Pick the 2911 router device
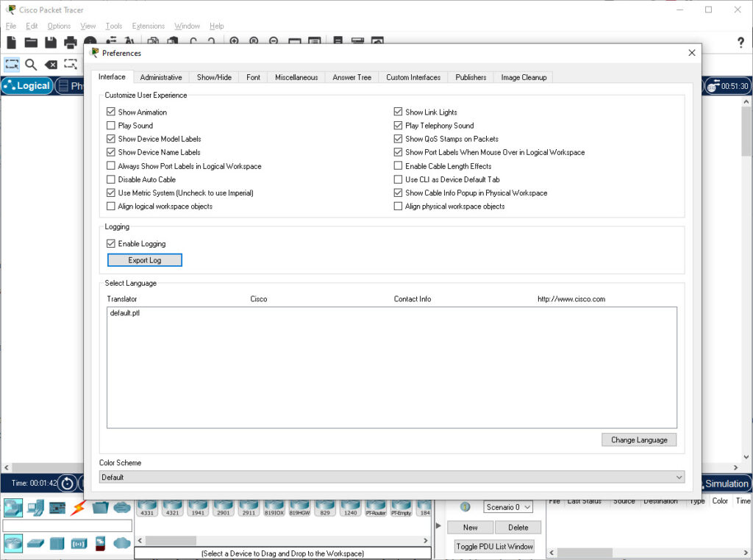This screenshot has height=560, width=753. point(249,508)
